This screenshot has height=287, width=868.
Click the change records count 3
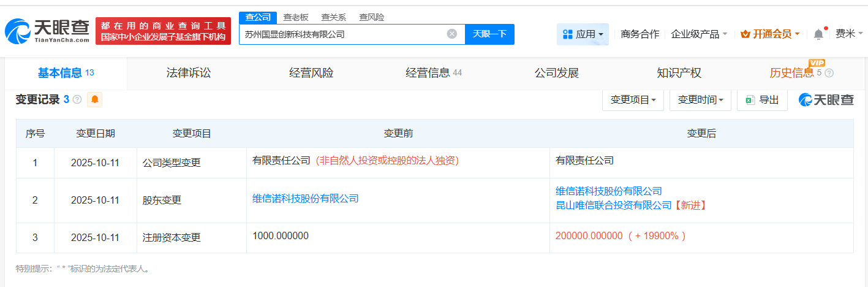pyautogui.click(x=66, y=99)
